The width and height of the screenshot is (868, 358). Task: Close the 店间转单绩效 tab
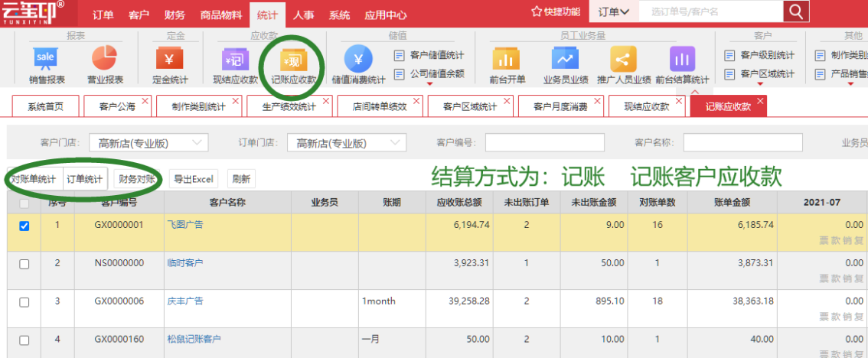(416, 100)
